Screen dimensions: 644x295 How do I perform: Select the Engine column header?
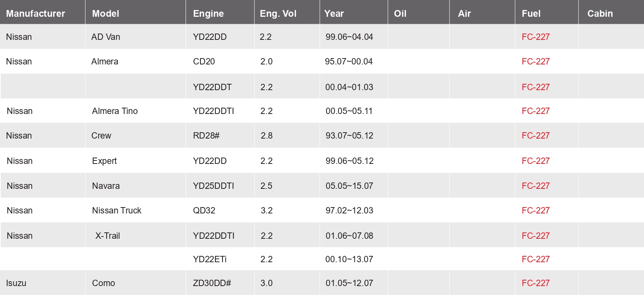[208, 13]
